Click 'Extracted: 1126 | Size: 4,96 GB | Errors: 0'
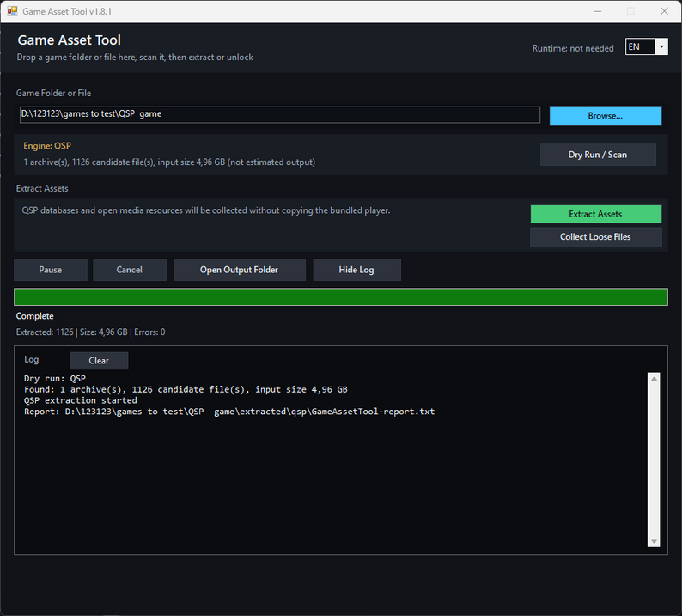This screenshot has width=682, height=616. (x=90, y=332)
